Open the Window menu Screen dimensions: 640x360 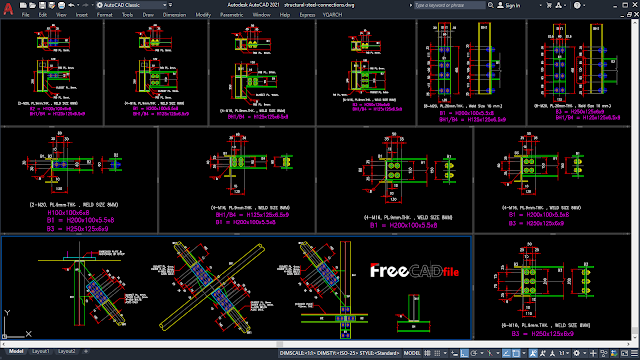[261, 15]
